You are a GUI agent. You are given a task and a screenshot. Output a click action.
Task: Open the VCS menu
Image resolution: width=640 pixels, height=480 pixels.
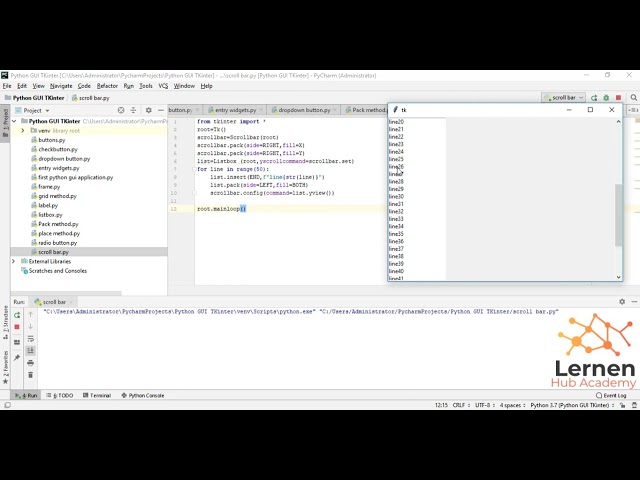pyautogui.click(x=163, y=86)
